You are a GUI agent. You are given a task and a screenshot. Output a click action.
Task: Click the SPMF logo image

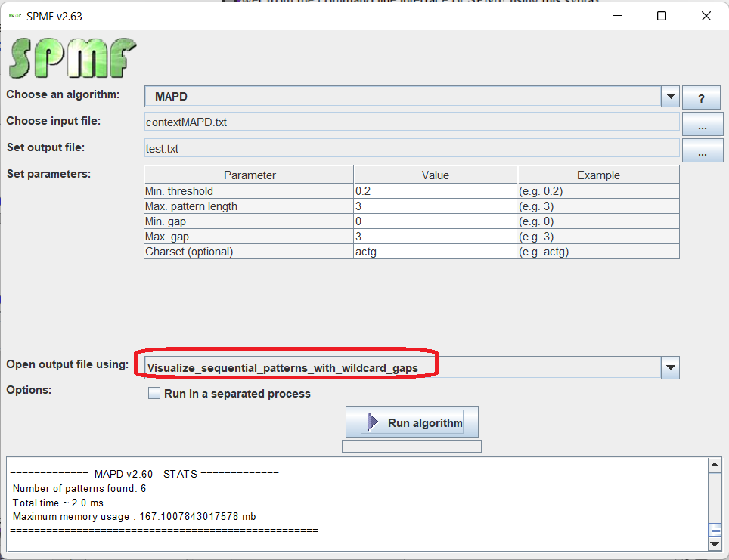click(73, 58)
